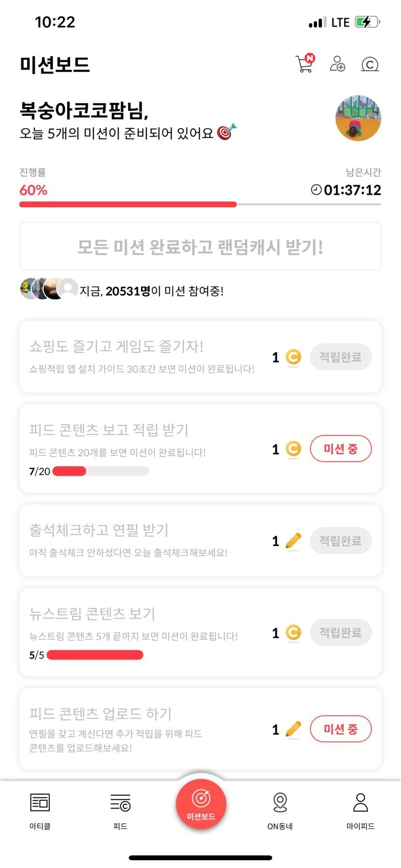
Task: Switch to the 피드 tab
Action: [120, 803]
